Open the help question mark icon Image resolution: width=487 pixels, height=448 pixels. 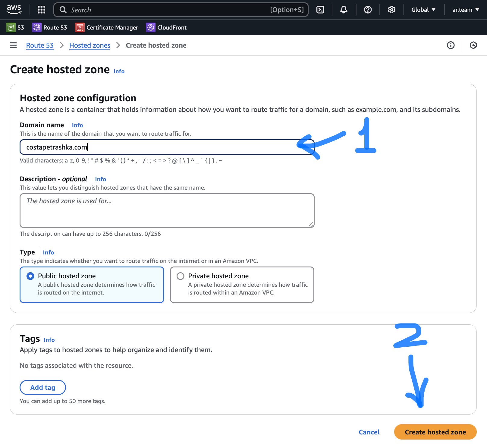367,10
